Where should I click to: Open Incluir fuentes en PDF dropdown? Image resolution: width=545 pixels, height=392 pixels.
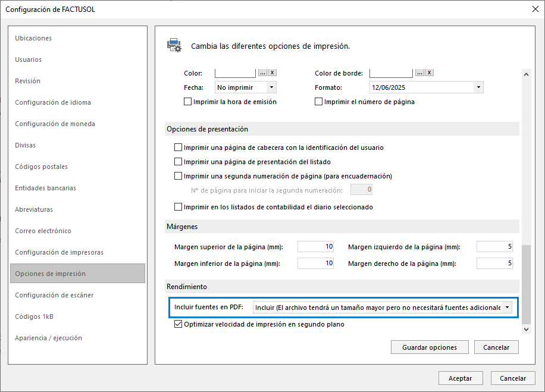[508, 307]
